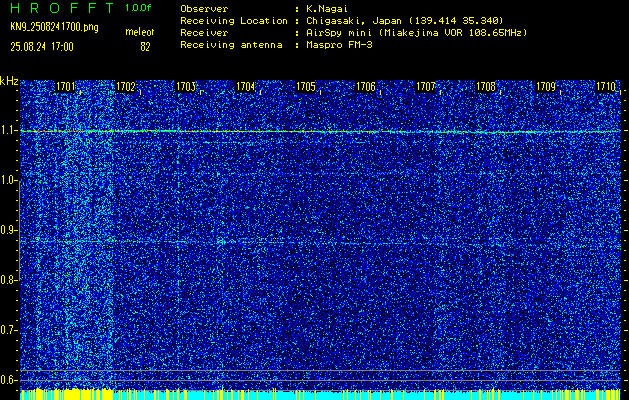The image size is (629, 400).
Task: Click the AirSpy mini receiver text
Action: click(416, 33)
